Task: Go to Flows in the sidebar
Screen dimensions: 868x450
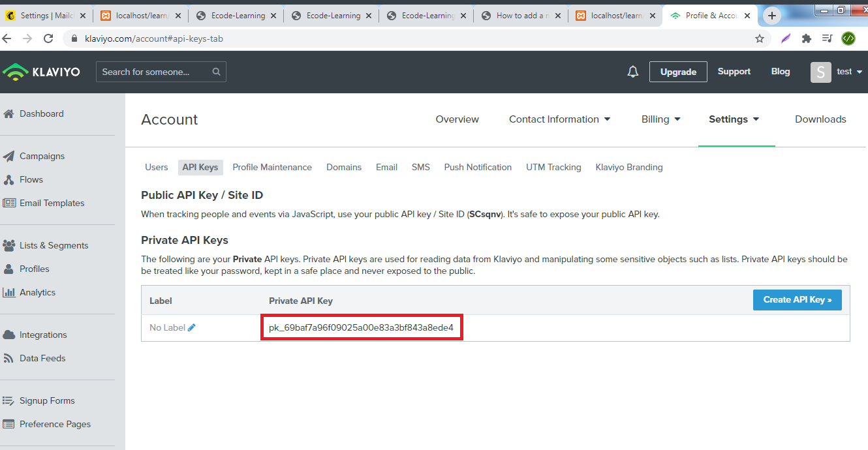Action: [x=31, y=179]
